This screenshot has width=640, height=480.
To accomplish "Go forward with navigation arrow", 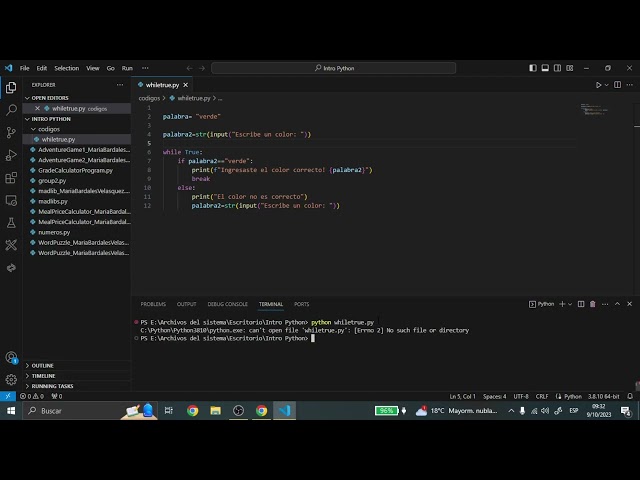I will (202, 68).
